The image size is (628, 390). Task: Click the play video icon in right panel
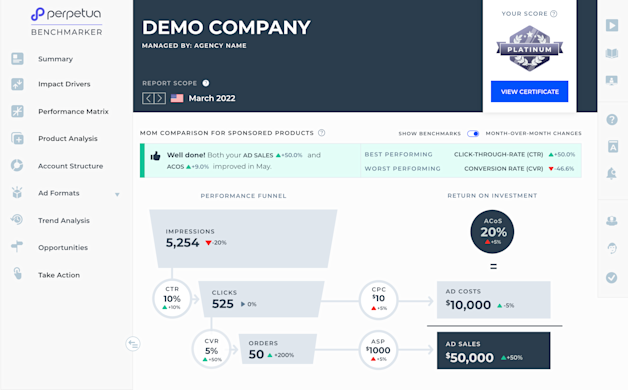[x=612, y=25]
